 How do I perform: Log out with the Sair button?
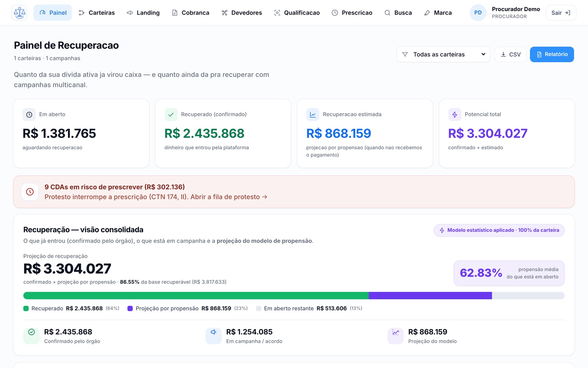pos(561,13)
